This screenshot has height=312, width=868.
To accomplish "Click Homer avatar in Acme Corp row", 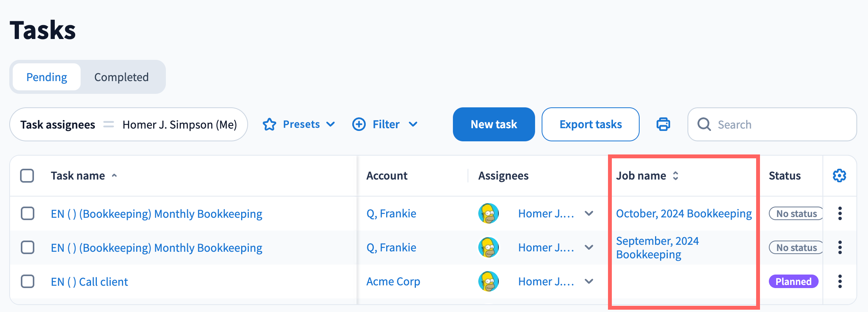I will [x=488, y=281].
